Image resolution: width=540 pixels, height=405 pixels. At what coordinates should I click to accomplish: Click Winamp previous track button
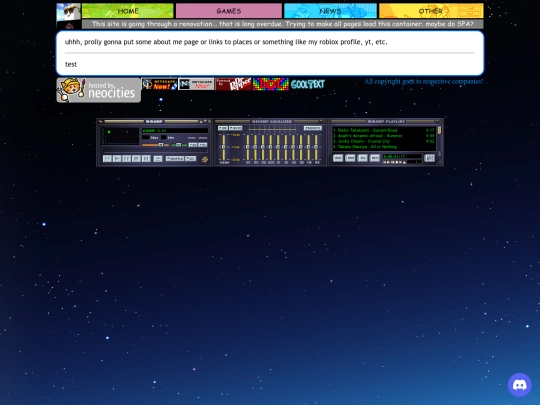point(107,158)
